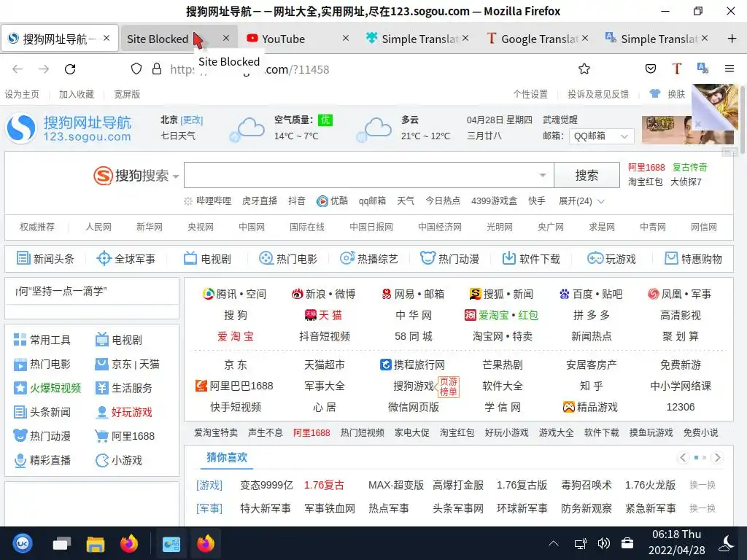Viewport: 747px width, 560px height.
Task: Show previous 猜你喜欢 page
Action: click(683, 458)
